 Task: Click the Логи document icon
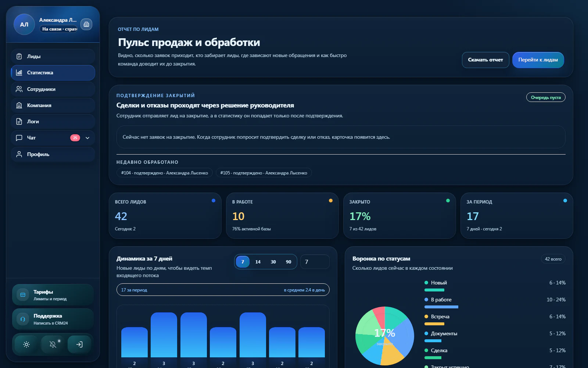19,121
